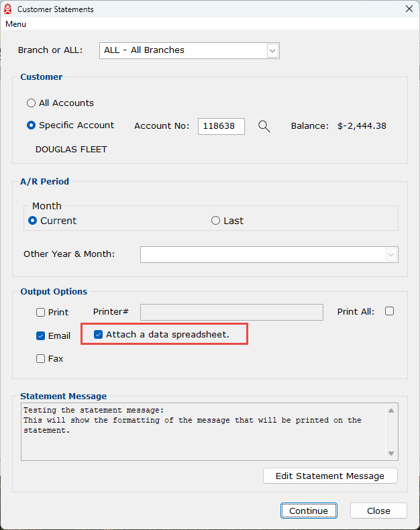The width and height of the screenshot is (420, 530).
Task: Click the account search magnifier icon
Action: pos(264,126)
